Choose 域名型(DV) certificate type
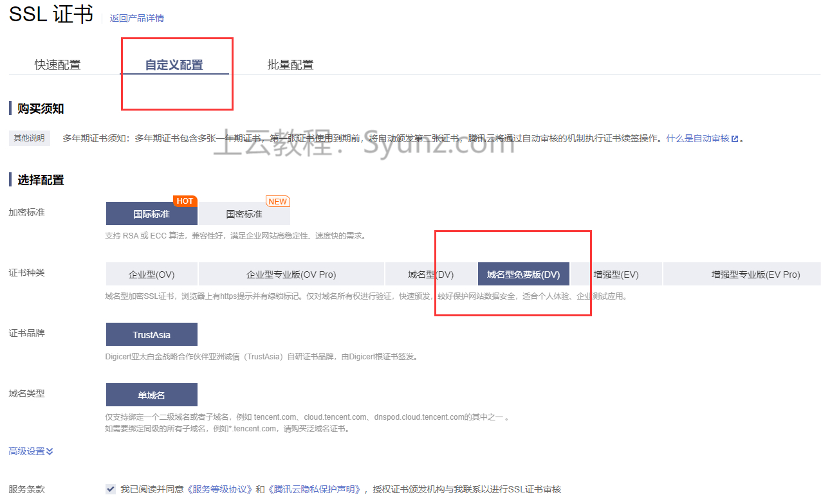The image size is (821, 504). click(430, 274)
